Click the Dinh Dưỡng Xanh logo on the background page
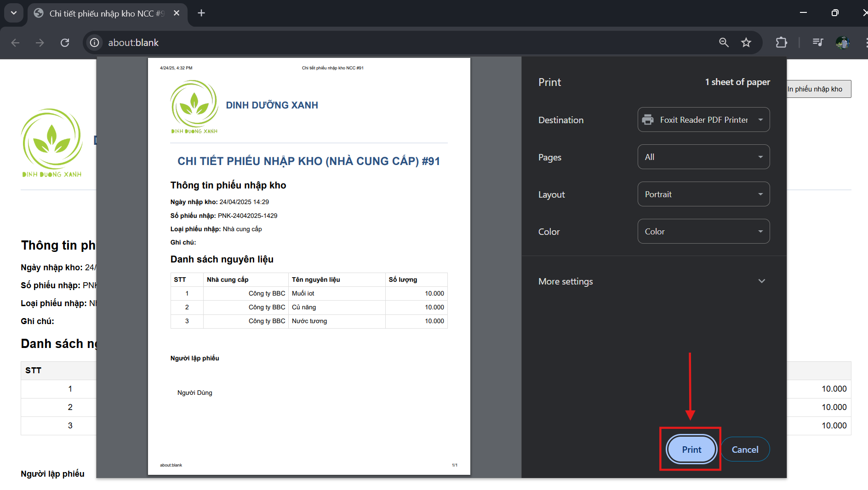 click(52, 143)
